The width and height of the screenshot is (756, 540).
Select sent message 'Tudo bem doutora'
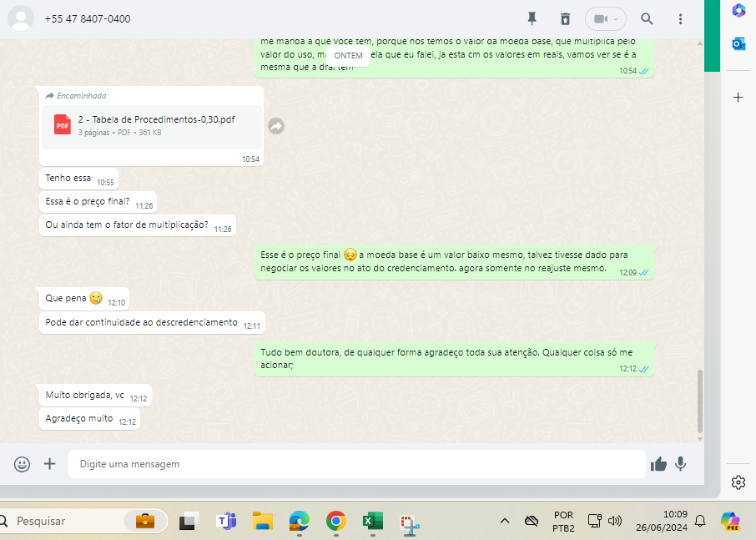click(x=454, y=359)
